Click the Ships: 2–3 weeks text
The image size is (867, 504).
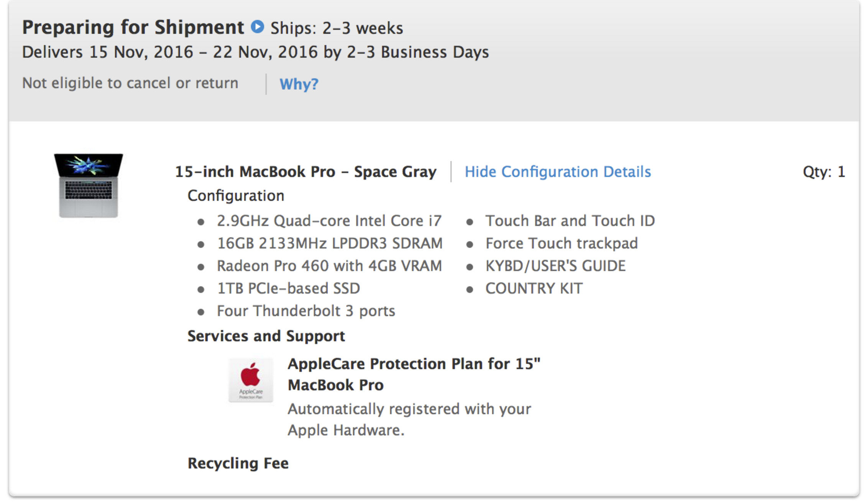pyautogui.click(x=337, y=28)
